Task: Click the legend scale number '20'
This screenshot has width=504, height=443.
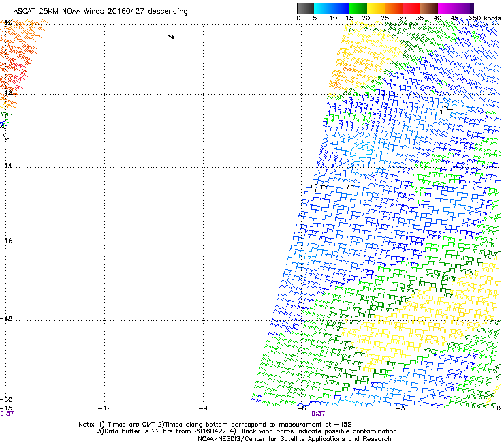Action: click(x=366, y=18)
